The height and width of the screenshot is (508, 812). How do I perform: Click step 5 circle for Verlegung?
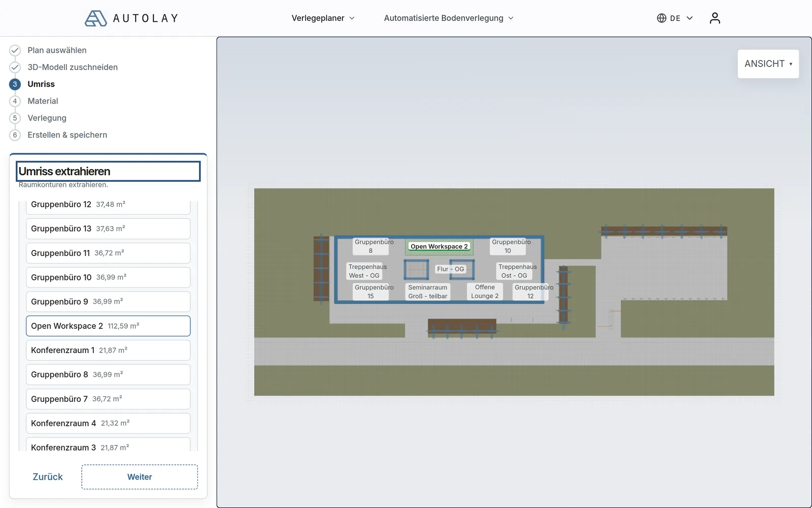pyautogui.click(x=15, y=118)
